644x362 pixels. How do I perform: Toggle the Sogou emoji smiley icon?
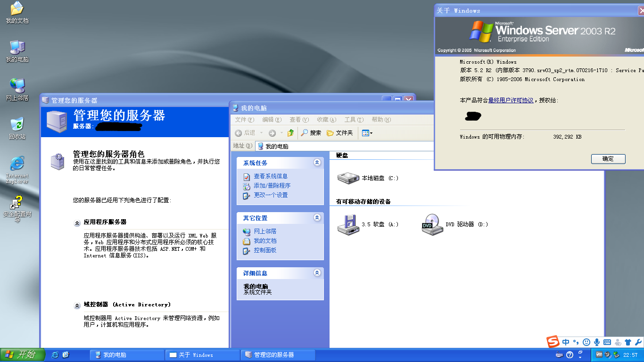coord(586,342)
